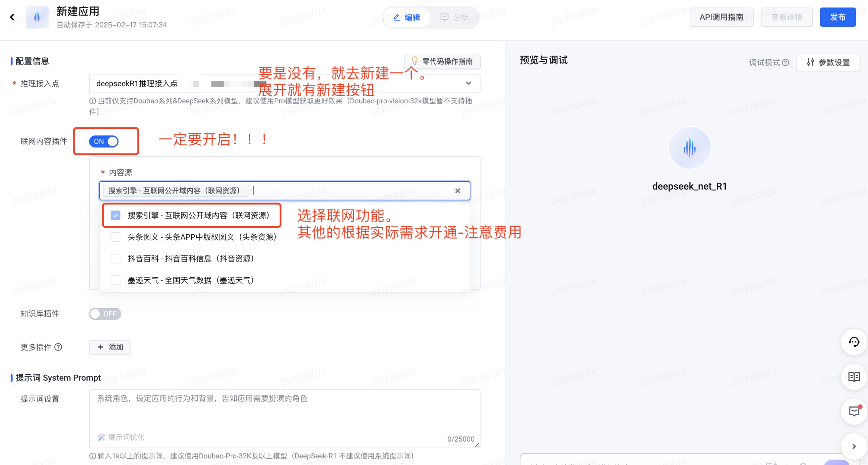Turn off the 联网内容插件 toggle
Image resolution: width=868 pixels, height=465 pixels.
104,141
